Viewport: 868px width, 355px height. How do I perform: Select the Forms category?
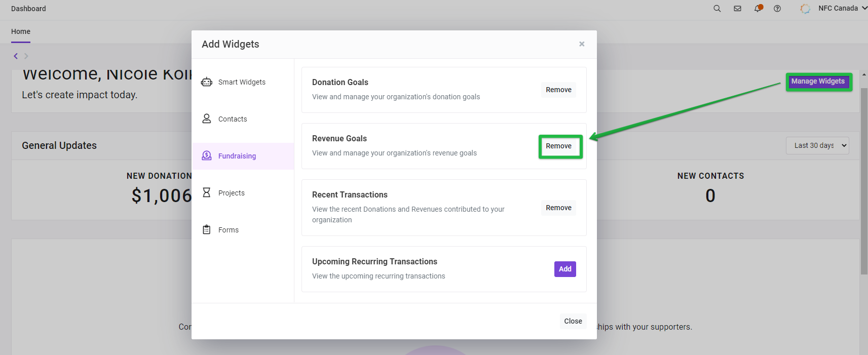point(243,230)
